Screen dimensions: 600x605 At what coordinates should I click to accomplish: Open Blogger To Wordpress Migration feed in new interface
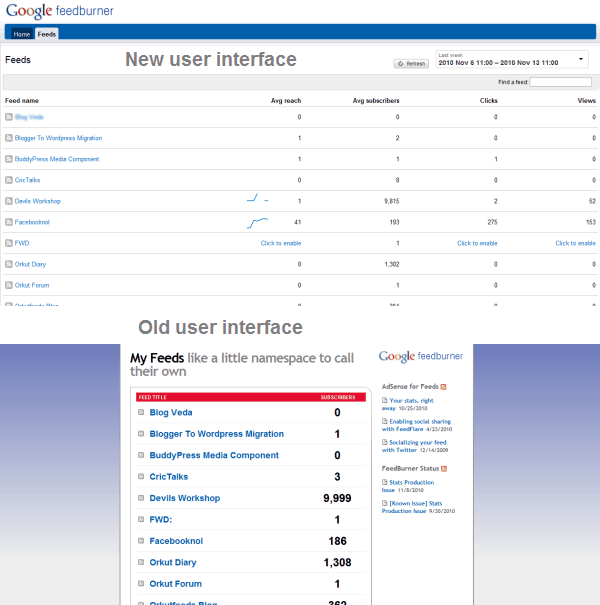pos(58,138)
